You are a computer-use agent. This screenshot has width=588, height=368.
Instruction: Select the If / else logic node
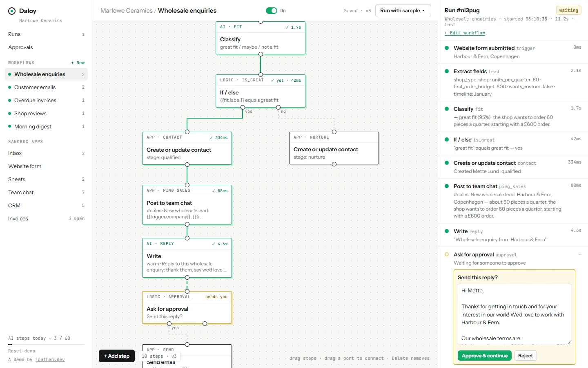click(x=261, y=91)
